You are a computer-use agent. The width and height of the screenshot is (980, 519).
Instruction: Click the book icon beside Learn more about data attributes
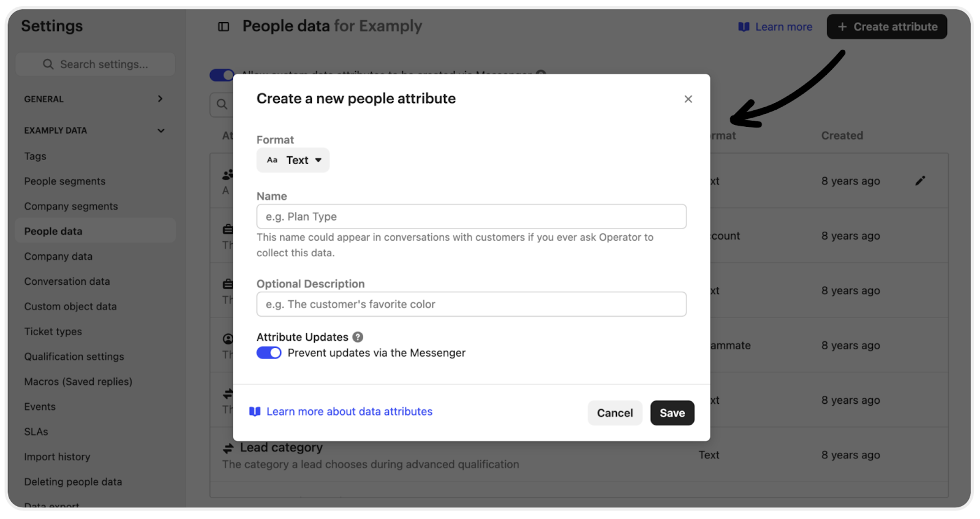pyautogui.click(x=257, y=411)
